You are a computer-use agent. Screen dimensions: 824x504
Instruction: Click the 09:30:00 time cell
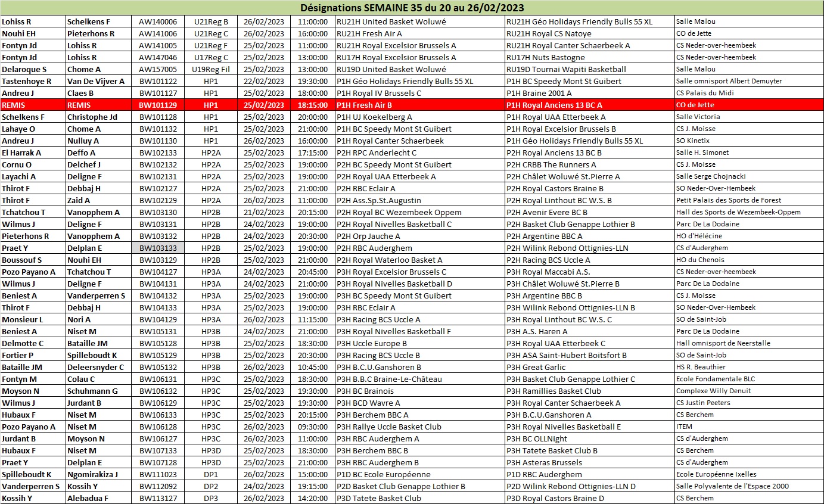[312, 427]
